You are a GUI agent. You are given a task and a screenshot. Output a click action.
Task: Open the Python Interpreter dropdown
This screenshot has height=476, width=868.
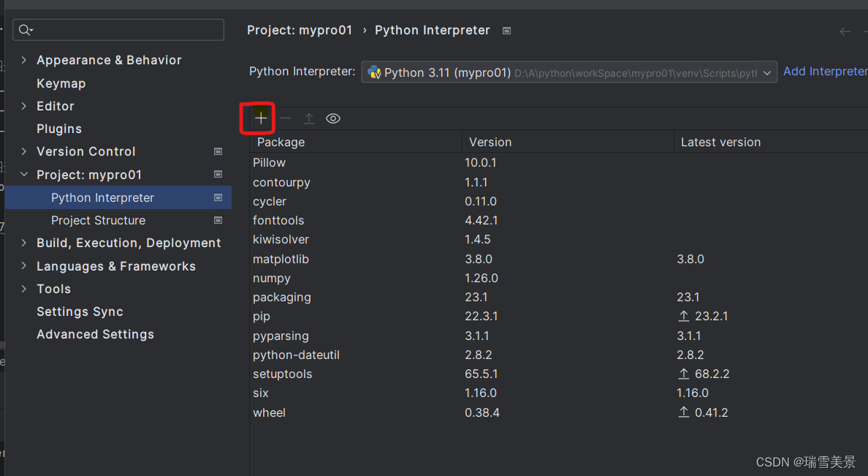pyautogui.click(x=569, y=72)
